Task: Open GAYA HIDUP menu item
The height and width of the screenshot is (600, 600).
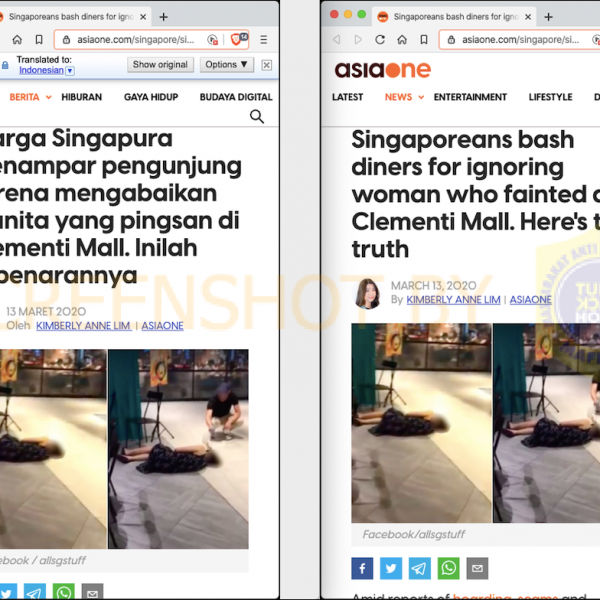Action: coord(151,97)
